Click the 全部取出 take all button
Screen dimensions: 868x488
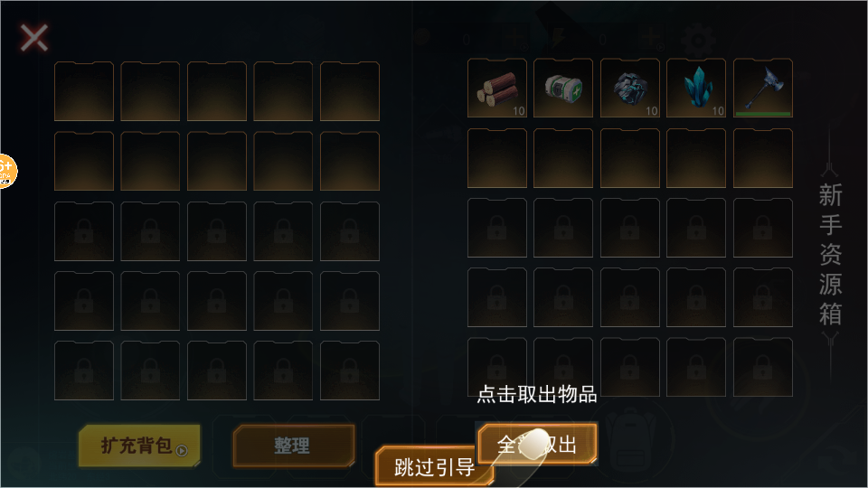point(537,444)
